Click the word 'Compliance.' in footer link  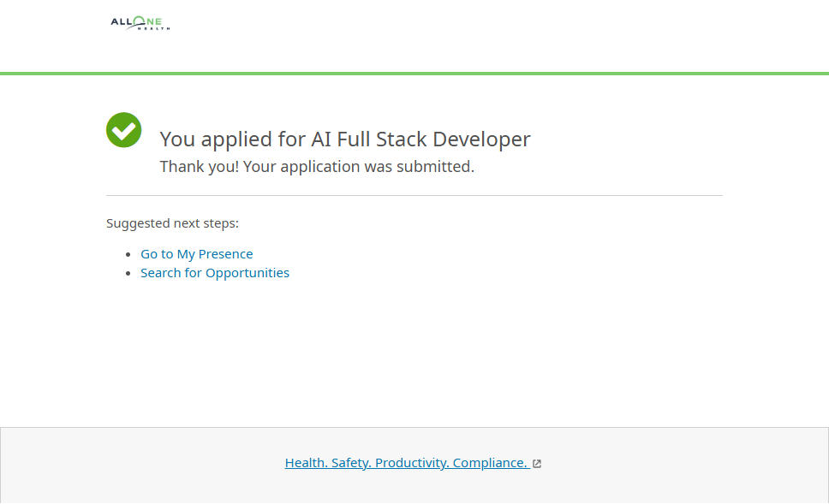pos(490,463)
